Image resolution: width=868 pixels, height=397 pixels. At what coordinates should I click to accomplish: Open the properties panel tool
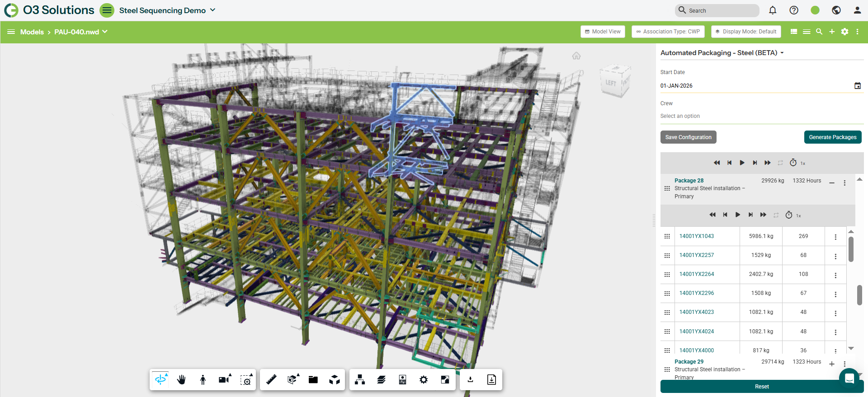tap(402, 380)
